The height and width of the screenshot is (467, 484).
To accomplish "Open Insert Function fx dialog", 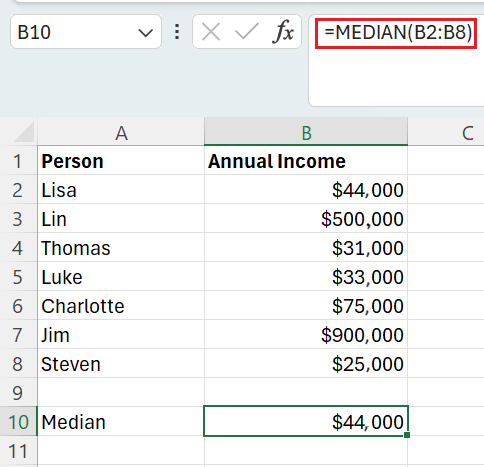I will pos(283,32).
